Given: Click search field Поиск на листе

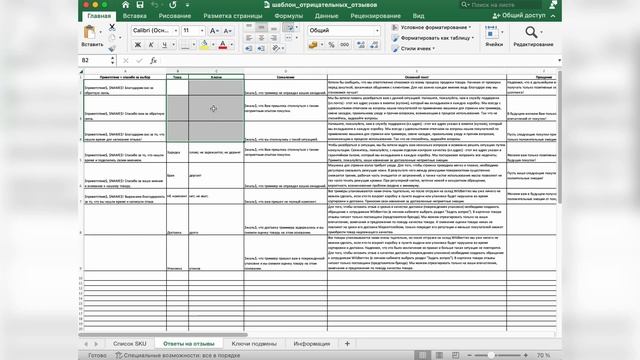Looking at the screenshot, I should [x=502, y=5].
